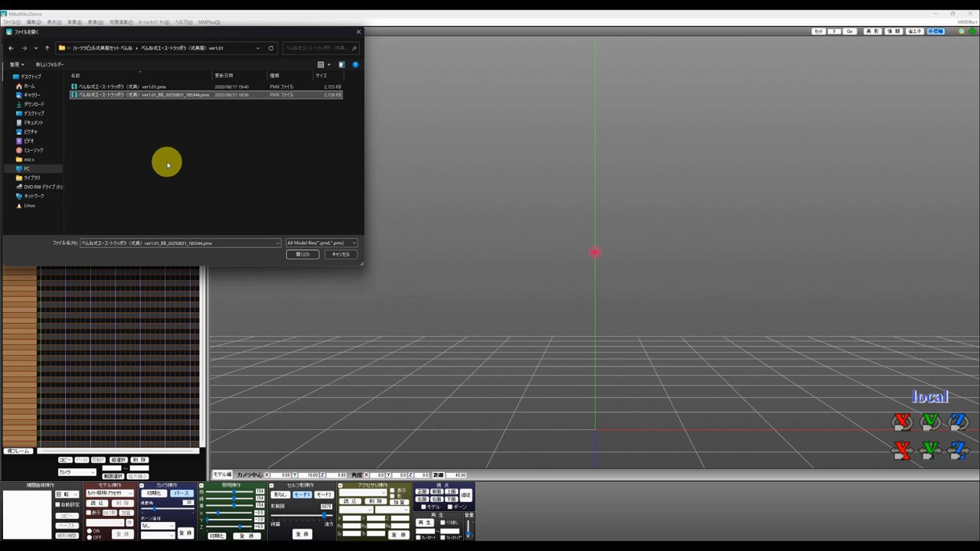Click the red X rotation gizmo icon

903,422
